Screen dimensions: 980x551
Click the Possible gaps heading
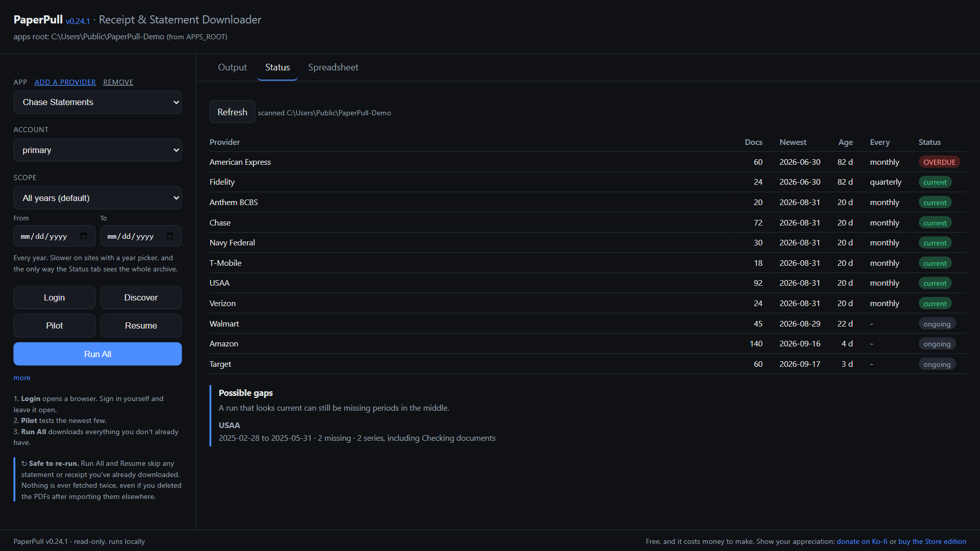click(x=246, y=393)
